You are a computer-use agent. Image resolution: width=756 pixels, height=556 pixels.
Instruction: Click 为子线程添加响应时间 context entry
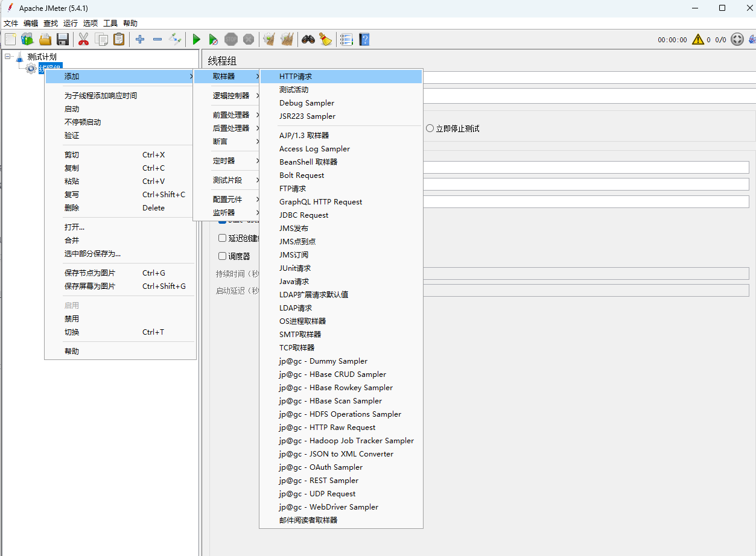point(120,95)
